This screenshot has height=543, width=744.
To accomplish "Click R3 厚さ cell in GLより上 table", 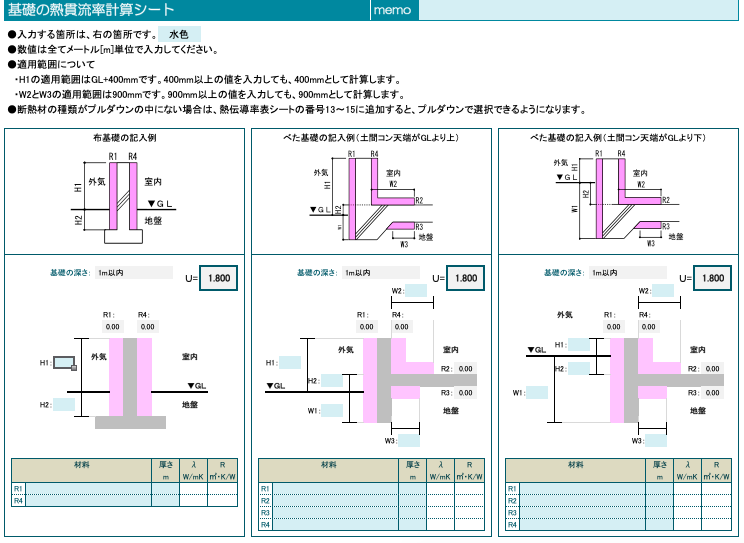I will click(x=412, y=513).
